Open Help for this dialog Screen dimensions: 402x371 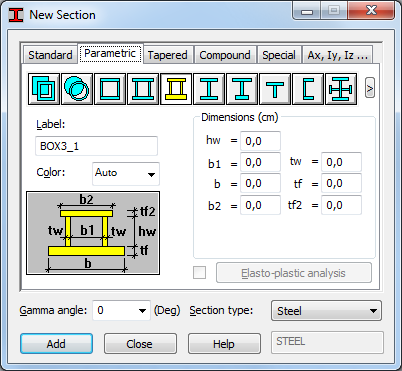pyautogui.click(x=224, y=344)
